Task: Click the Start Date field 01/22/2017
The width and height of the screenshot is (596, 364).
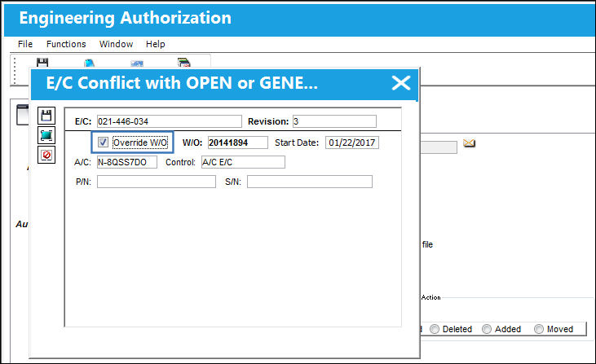Action: 352,143
